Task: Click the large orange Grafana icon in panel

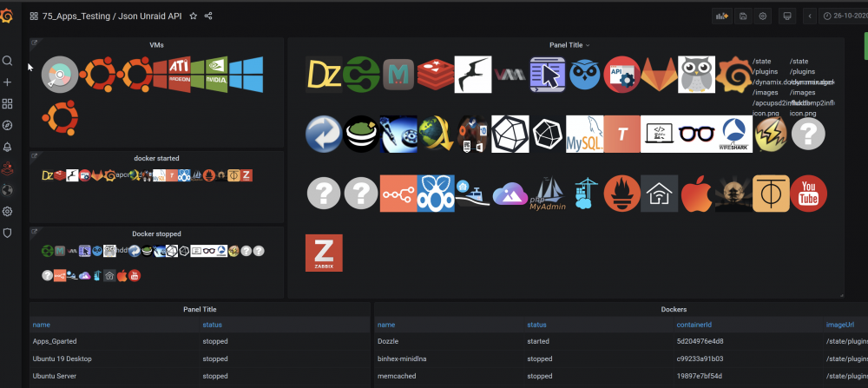Action: click(734, 74)
